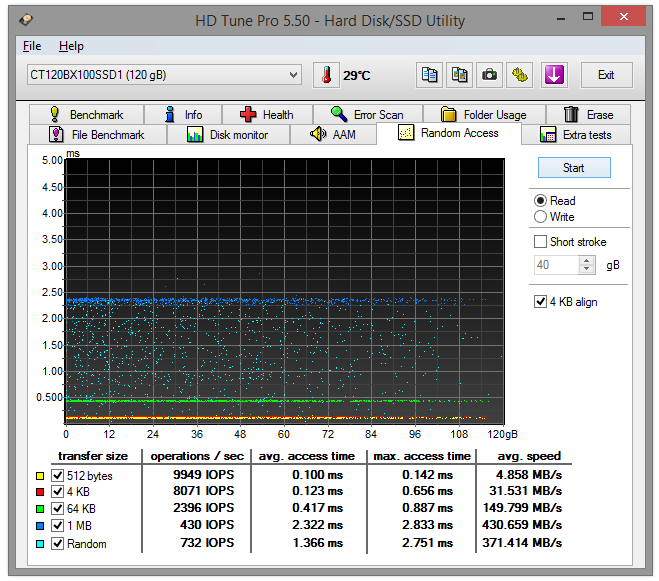659x581 pixels.
Task: Increase the short stroke size stepper
Action: pyautogui.click(x=587, y=260)
